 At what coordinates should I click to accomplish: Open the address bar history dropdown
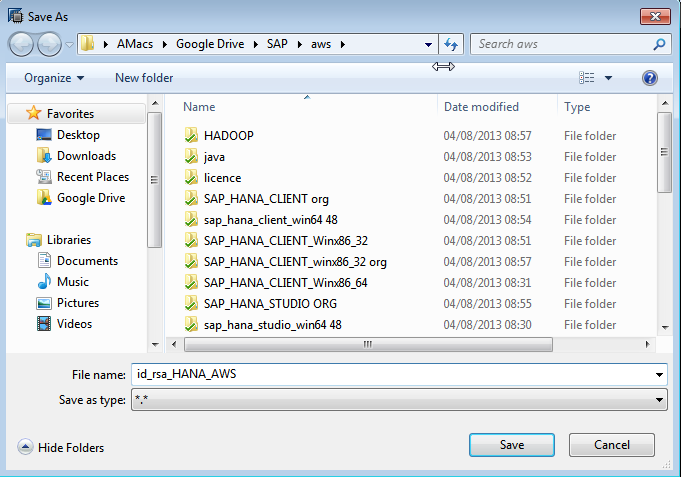428,44
